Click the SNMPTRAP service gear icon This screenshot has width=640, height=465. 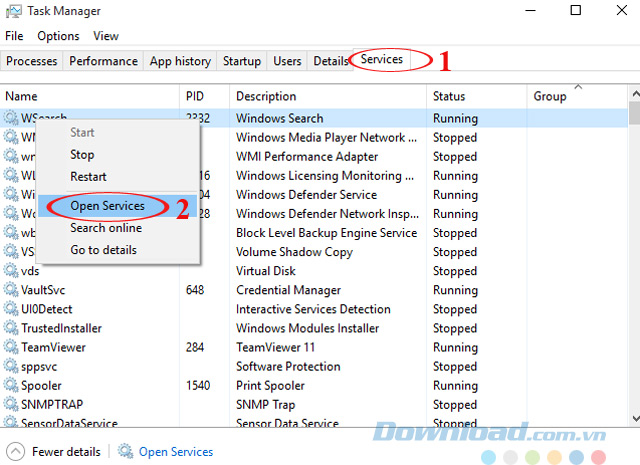click(x=11, y=404)
